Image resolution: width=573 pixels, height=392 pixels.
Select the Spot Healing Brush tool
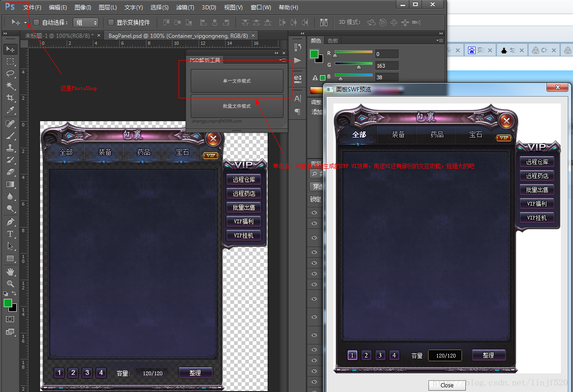[x=10, y=124]
